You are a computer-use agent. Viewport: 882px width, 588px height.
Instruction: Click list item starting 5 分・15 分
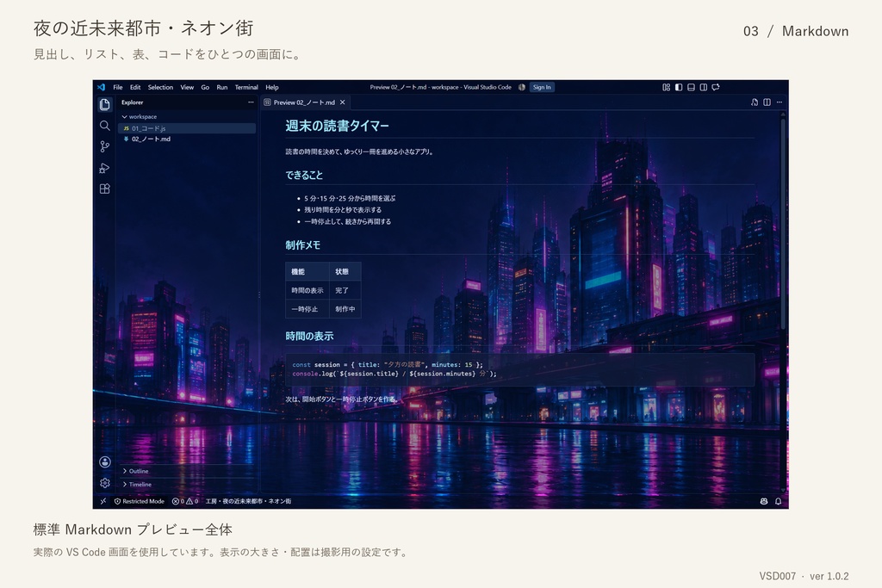350,198
